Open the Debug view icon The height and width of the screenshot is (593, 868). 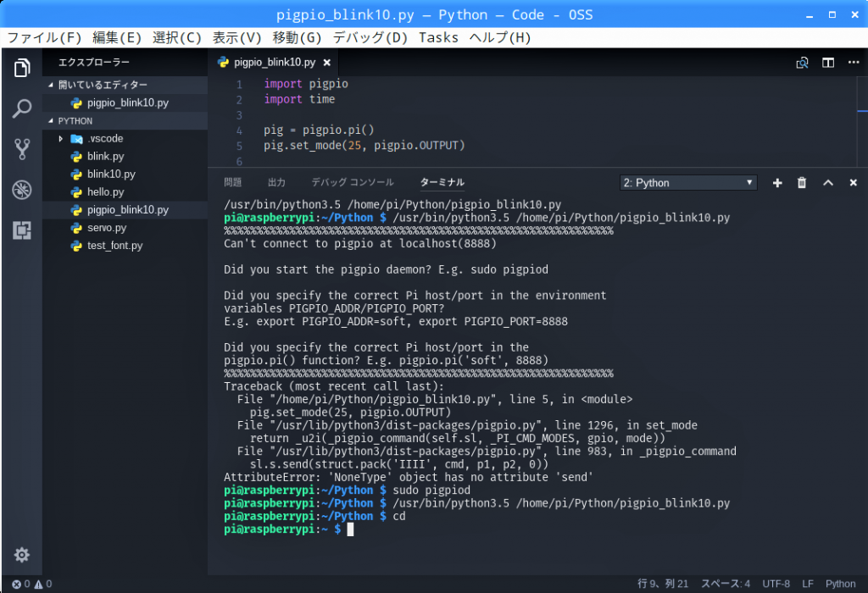click(x=22, y=190)
